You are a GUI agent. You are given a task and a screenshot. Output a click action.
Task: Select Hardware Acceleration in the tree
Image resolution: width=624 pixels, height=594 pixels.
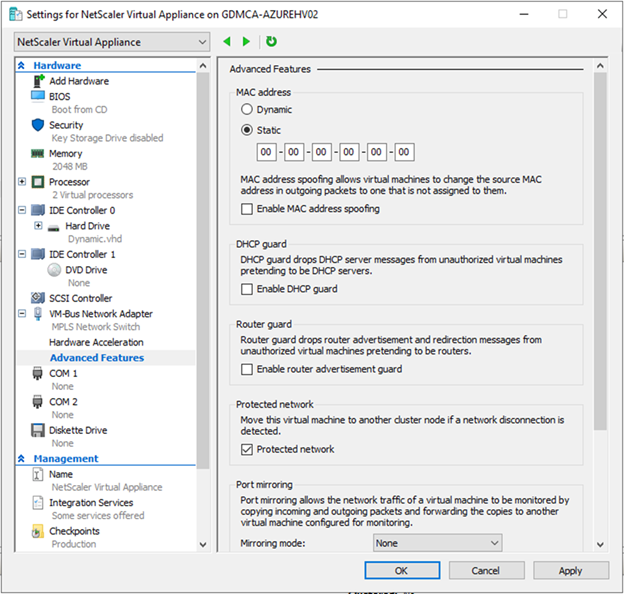click(96, 342)
